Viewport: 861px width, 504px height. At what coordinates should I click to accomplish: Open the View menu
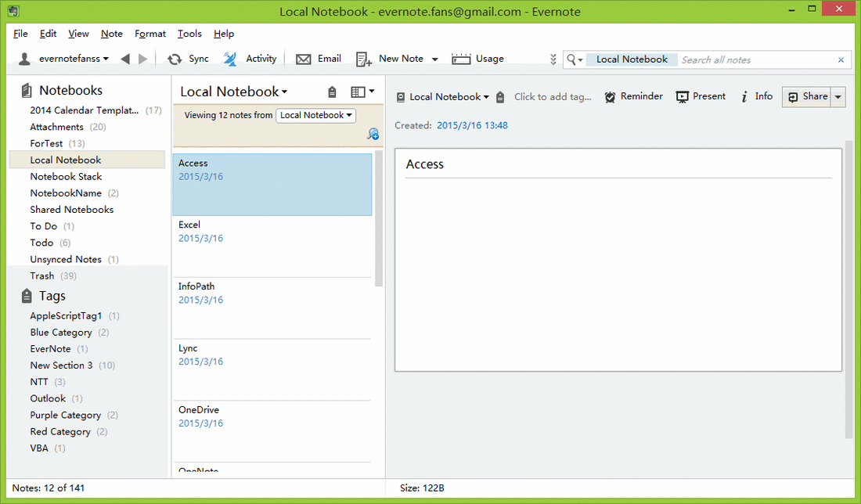78,34
